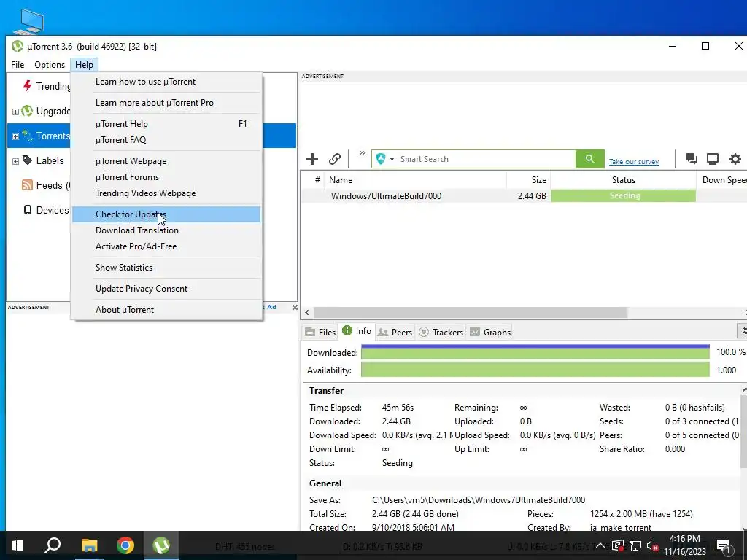The height and width of the screenshot is (560, 747).
Task: Click the network tray icon
Action: point(635,545)
